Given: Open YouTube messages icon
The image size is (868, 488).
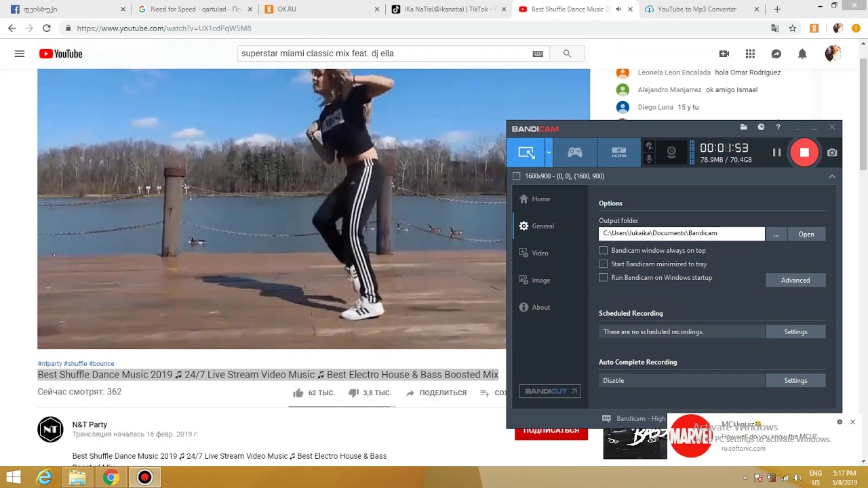Looking at the screenshot, I should click(x=776, y=54).
